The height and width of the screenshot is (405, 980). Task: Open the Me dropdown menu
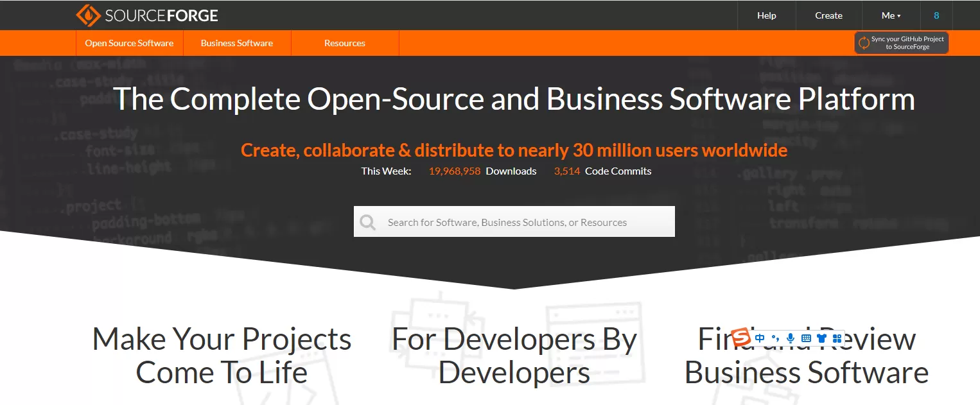coord(891,15)
